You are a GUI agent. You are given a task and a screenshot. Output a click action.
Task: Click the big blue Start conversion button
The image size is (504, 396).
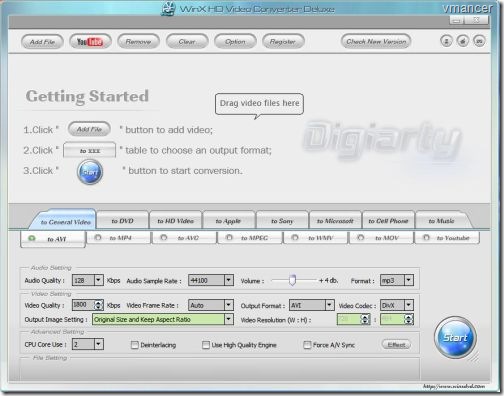tap(455, 337)
